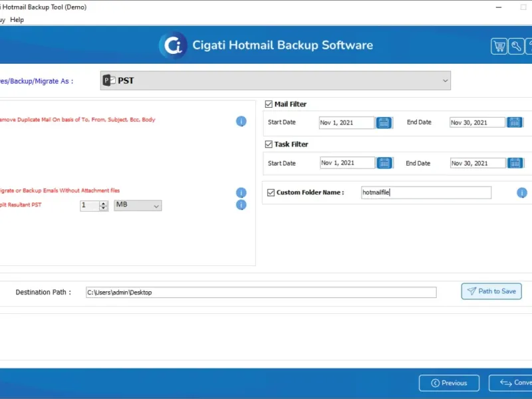
Task: Uncheck the Mail Filter checkbox
Action: [269, 104]
